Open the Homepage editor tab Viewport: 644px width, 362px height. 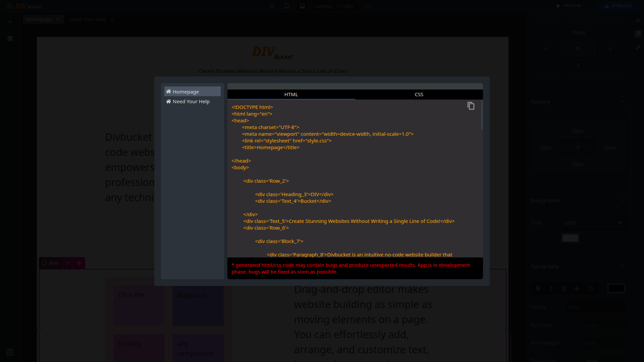pos(39,19)
